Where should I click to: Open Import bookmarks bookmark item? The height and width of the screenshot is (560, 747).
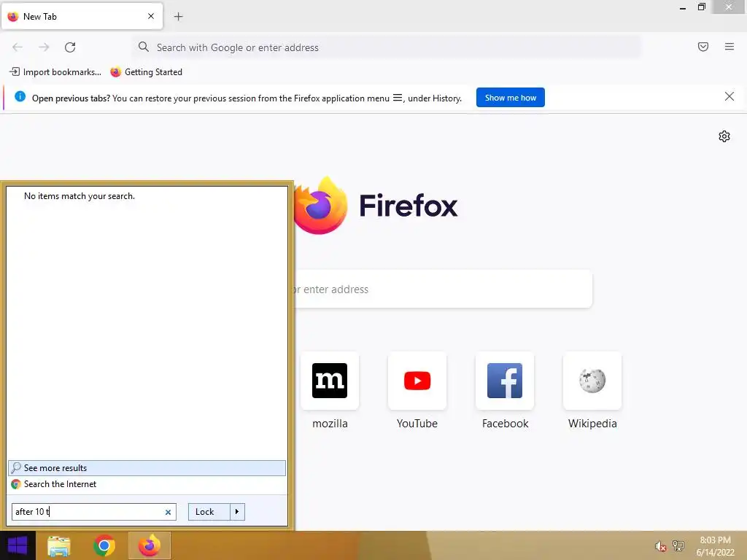(55, 72)
